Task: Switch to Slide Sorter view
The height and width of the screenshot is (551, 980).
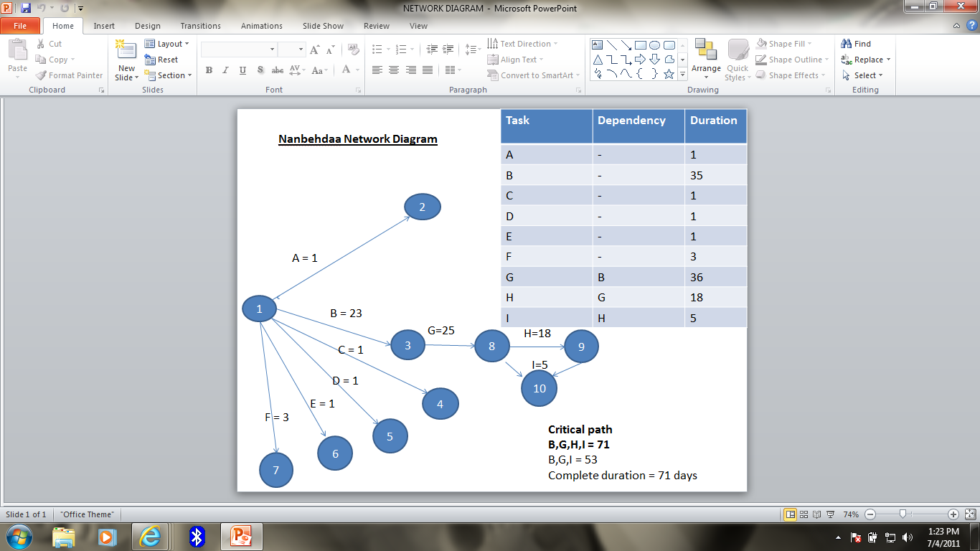Action: pyautogui.click(x=804, y=514)
